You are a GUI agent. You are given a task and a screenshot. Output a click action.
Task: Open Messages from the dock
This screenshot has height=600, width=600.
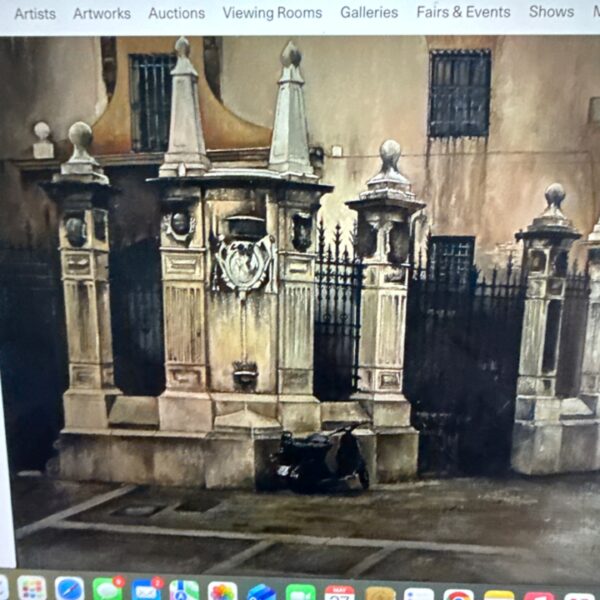[x=108, y=590]
